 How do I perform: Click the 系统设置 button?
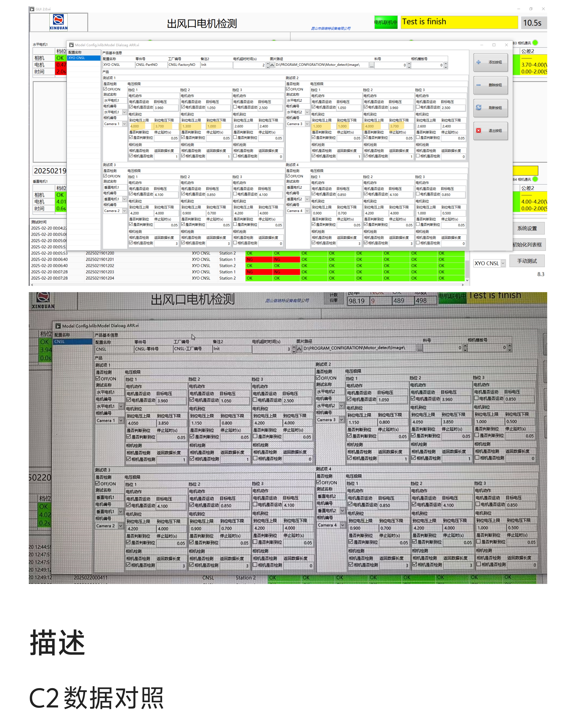527,228
